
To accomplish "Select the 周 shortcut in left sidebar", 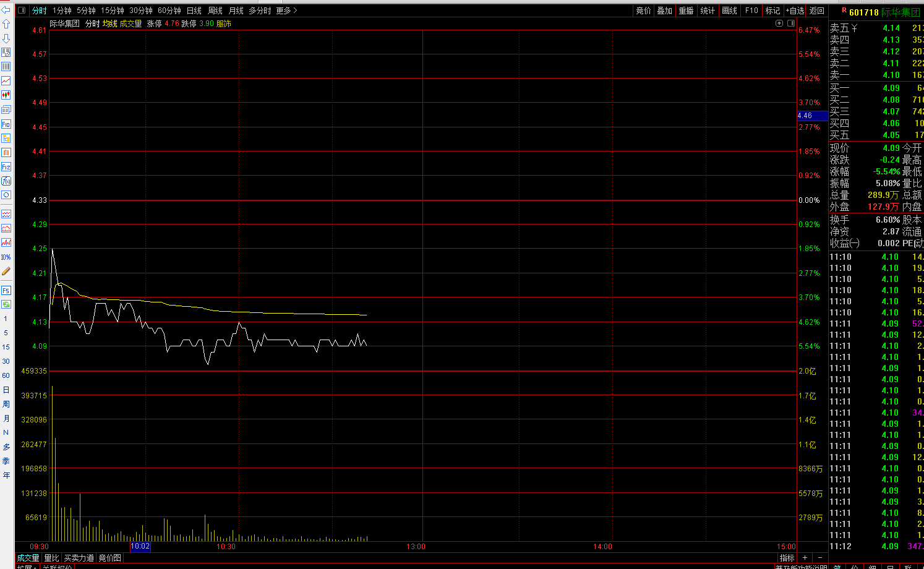I will 6,404.
